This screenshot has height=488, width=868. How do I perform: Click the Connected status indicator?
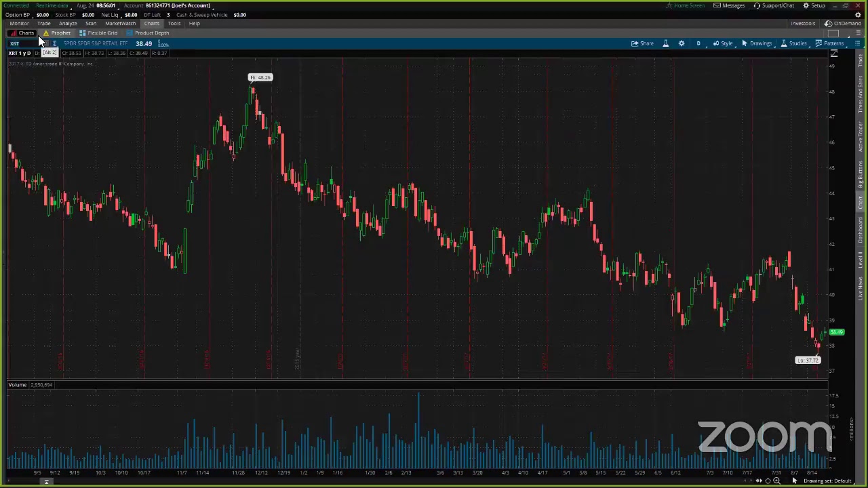[16, 5]
